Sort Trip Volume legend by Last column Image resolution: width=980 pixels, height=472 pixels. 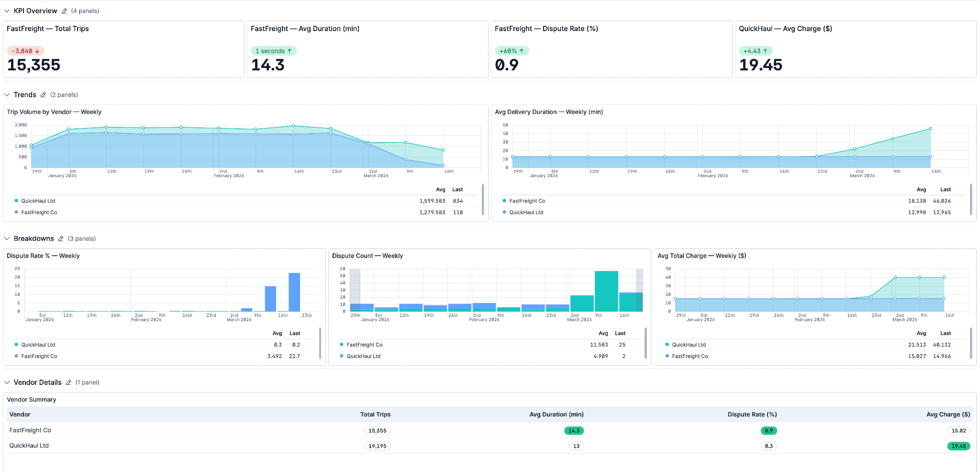(x=457, y=190)
